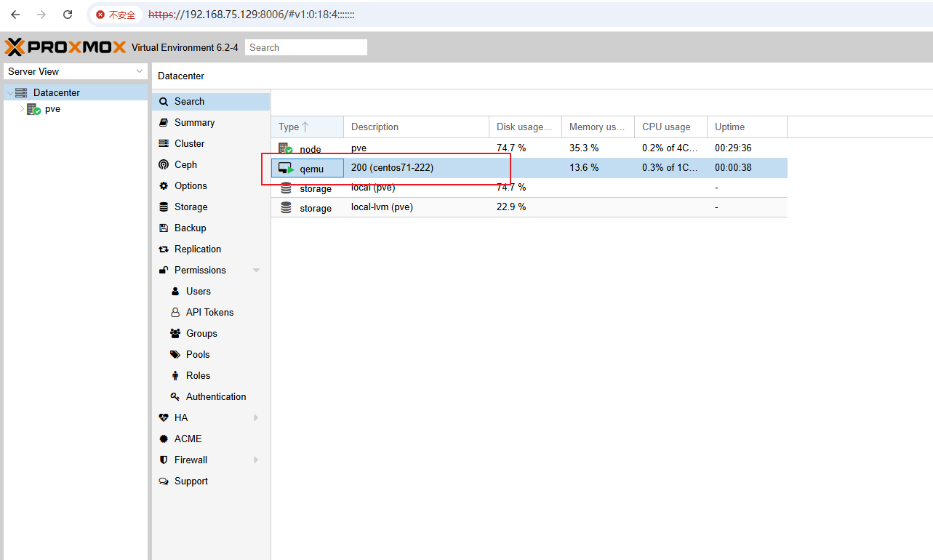Click the browser back arrow
933x560 pixels.
(x=15, y=15)
